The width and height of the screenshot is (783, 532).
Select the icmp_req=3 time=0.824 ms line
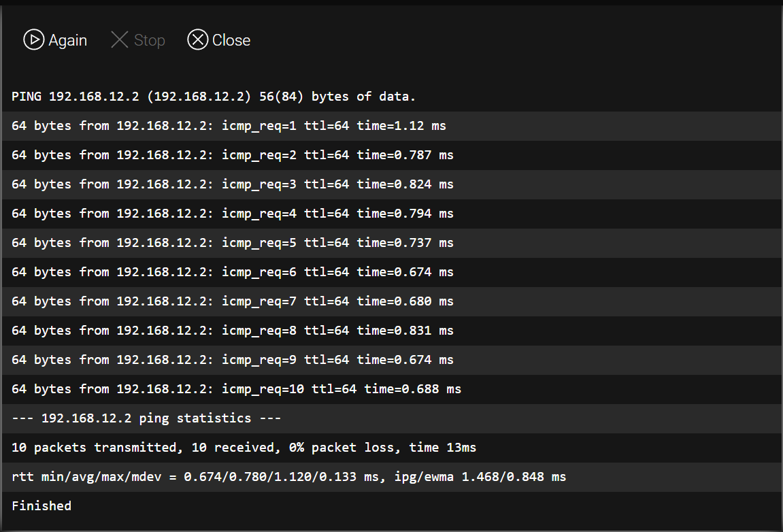(x=393, y=184)
